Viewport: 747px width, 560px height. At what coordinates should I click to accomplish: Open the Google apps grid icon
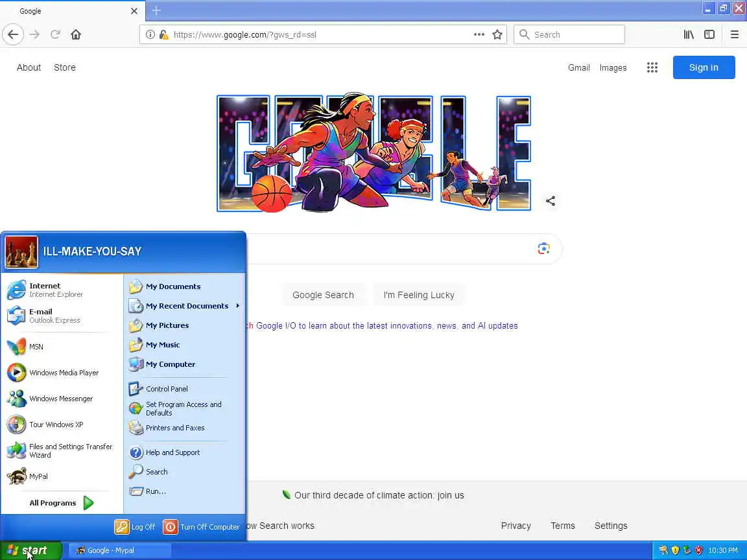coord(652,67)
